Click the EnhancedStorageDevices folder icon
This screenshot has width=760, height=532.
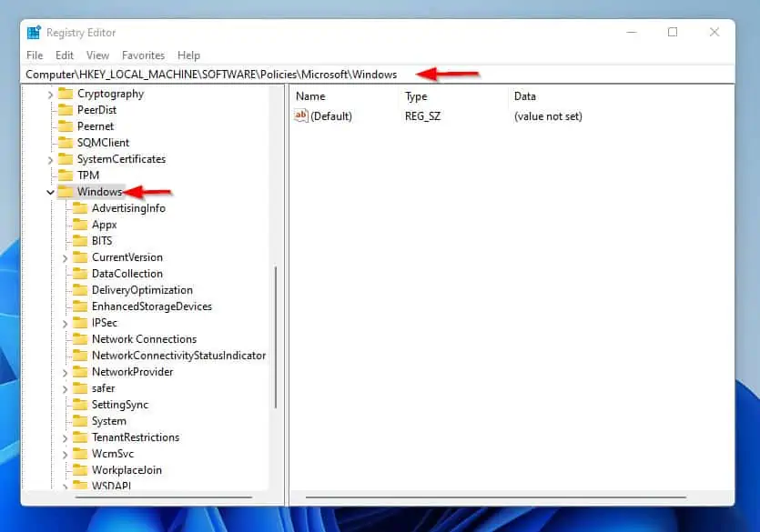pyautogui.click(x=80, y=306)
